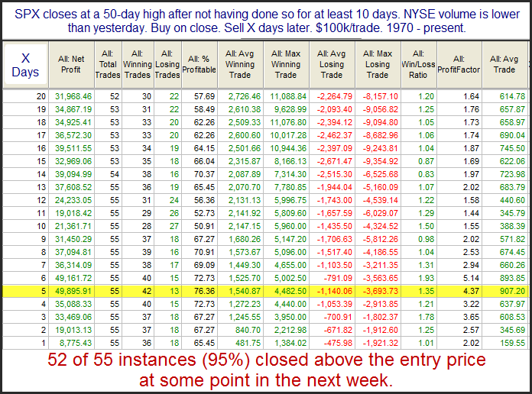Select net profit value 32,969.06
This screenshot has height=394, width=532.
pos(73,161)
